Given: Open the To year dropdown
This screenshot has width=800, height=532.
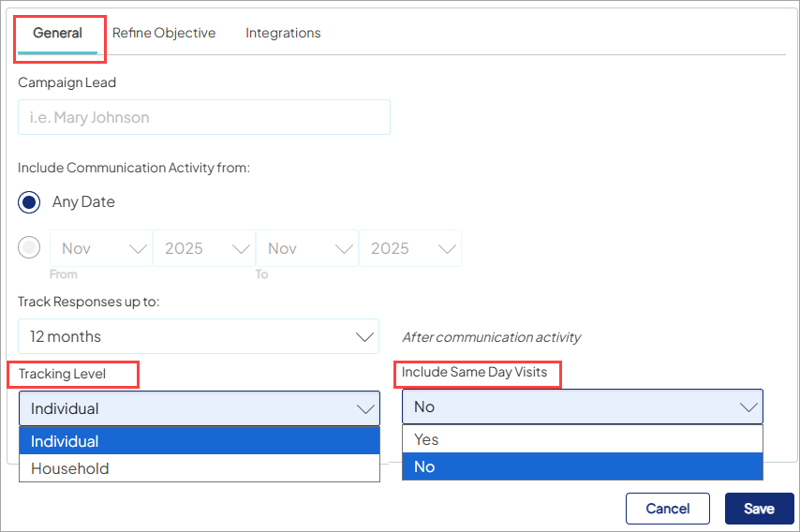Looking at the screenshot, I should [410, 248].
